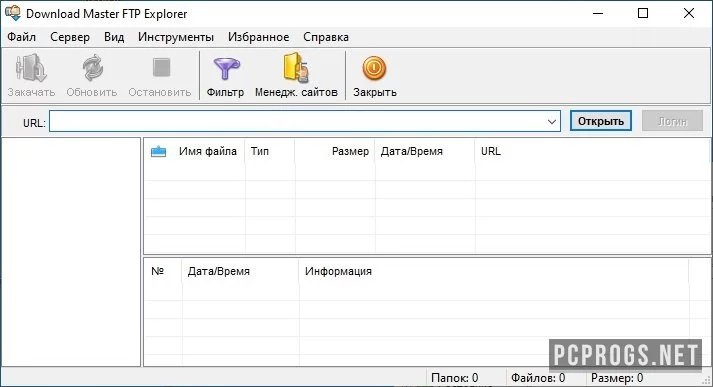The height and width of the screenshot is (387, 713).
Task: Sort by URL column header in file list
Action: [x=491, y=151]
